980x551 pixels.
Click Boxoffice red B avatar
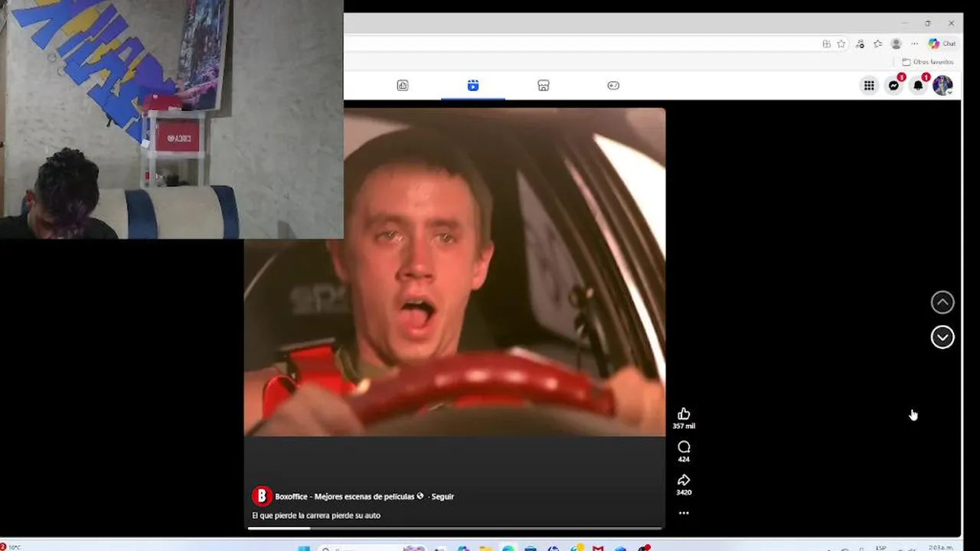tap(262, 496)
